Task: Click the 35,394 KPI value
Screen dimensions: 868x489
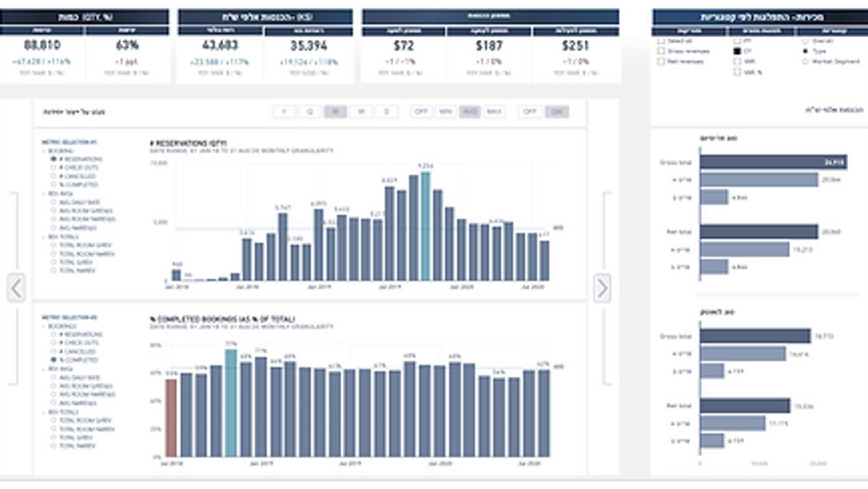Action: click(309, 45)
